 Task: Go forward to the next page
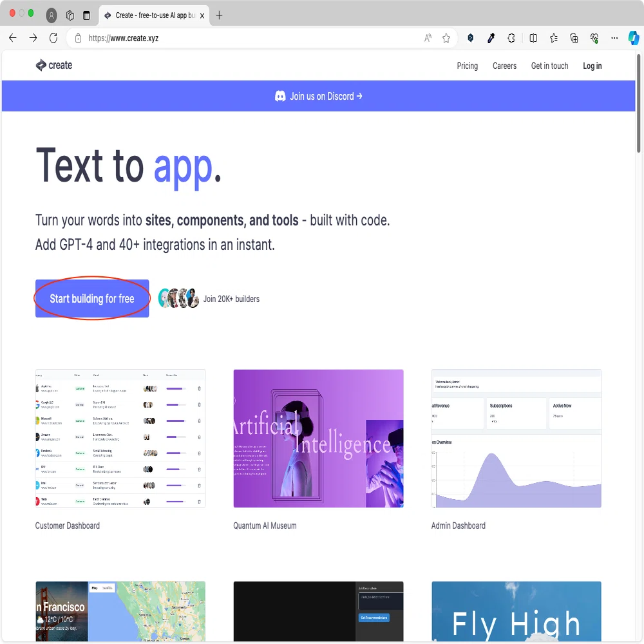pyautogui.click(x=33, y=38)
